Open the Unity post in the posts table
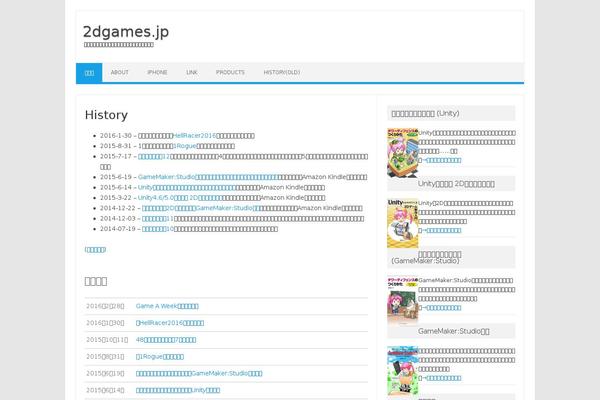 click(x=178, y=390)
